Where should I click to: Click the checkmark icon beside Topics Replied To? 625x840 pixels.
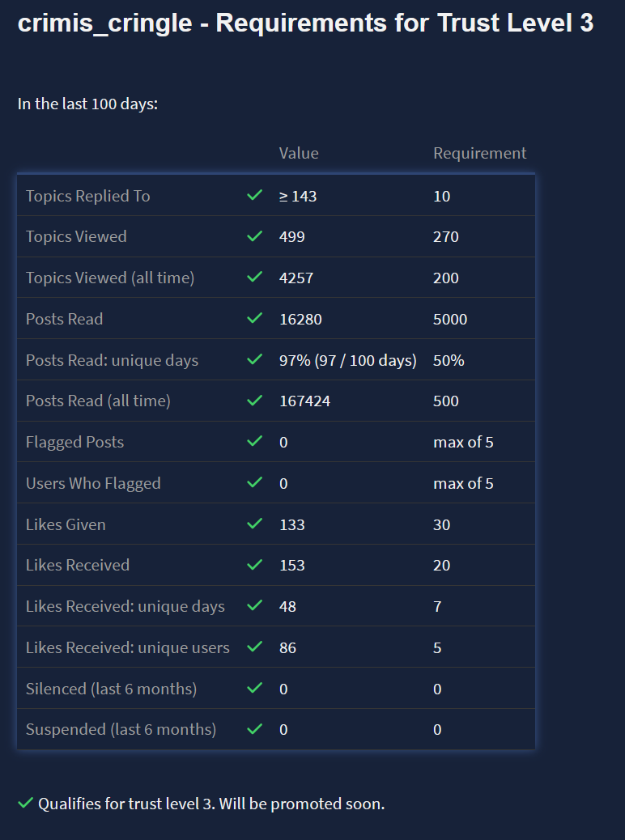[255, 196]
